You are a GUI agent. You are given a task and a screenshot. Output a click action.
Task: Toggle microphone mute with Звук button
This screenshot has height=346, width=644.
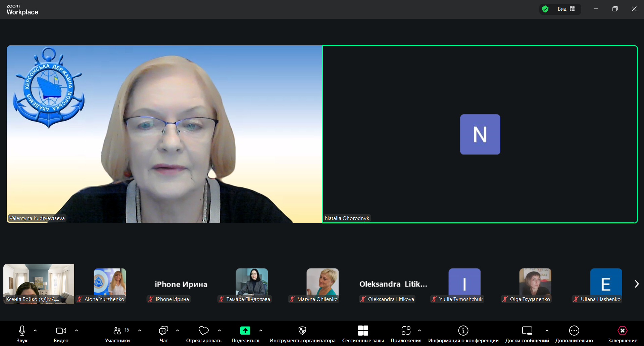22,331
